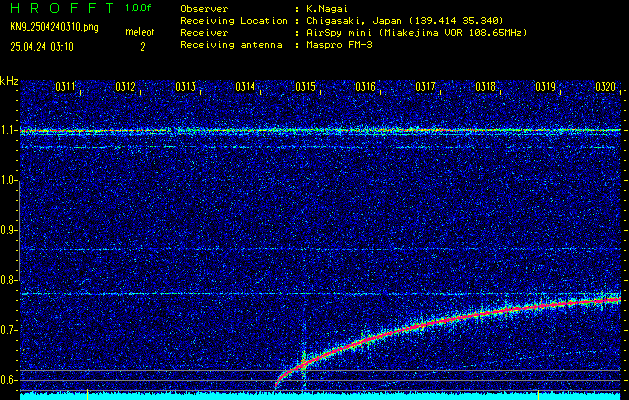
Task: Click the 0315 time label
Action: [305, 86]
